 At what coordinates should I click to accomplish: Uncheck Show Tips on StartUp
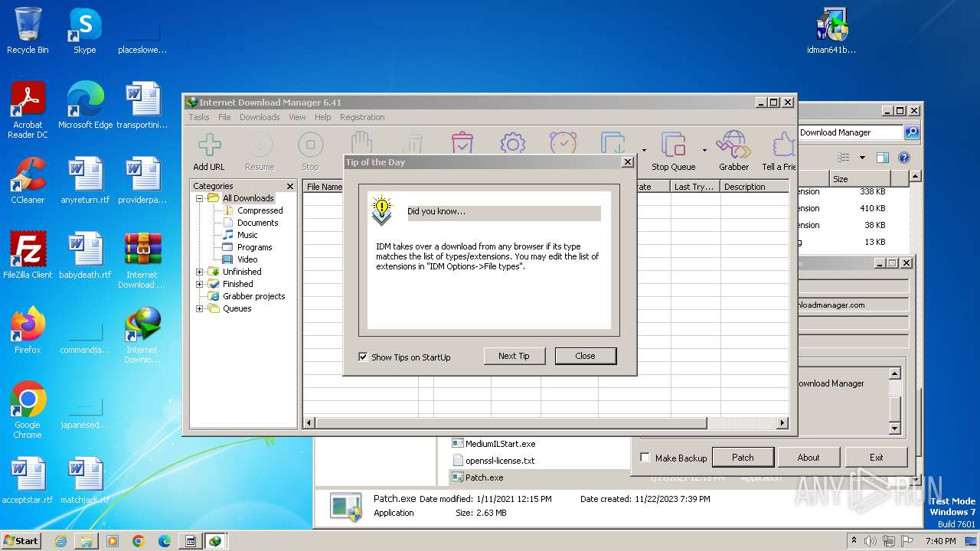tap(363, 357)
